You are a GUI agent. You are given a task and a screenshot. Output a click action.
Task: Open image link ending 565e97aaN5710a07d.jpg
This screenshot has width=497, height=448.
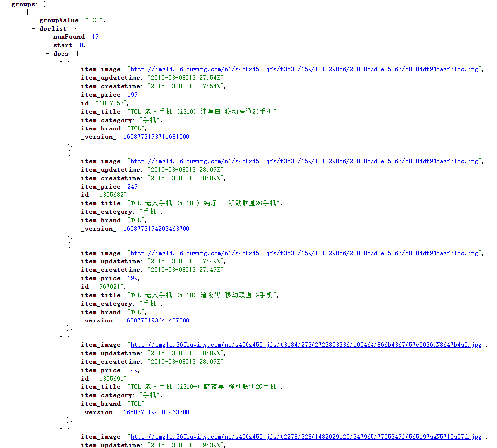306,437
